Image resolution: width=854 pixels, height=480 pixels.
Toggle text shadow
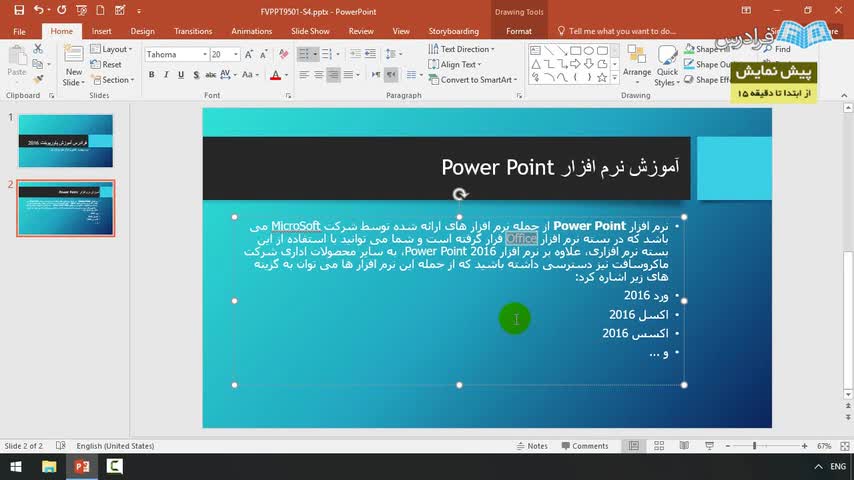196,75
